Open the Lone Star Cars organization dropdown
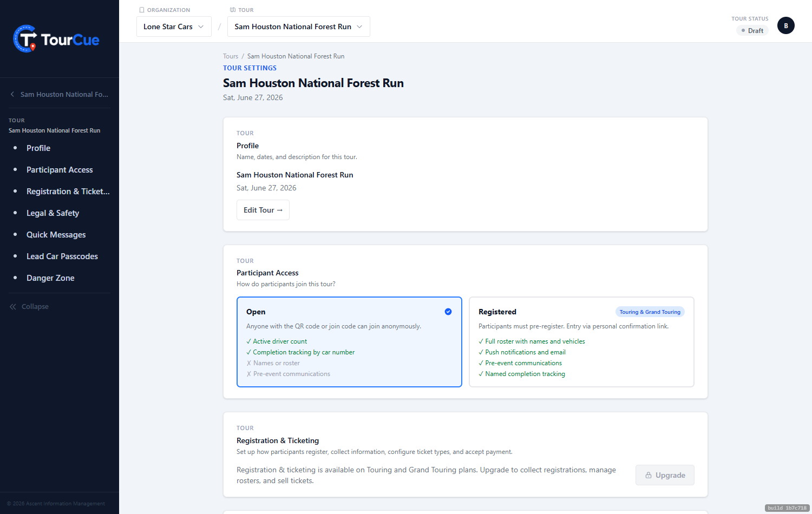Image resolution: width=812 pixels, height=514 pixels. [174, 27]
